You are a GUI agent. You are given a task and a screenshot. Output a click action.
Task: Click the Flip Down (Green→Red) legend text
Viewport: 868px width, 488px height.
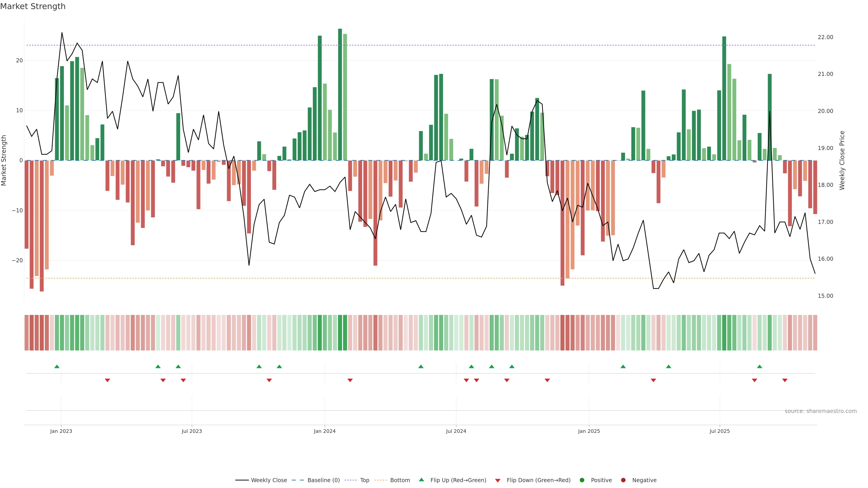[x=538, y=480]
